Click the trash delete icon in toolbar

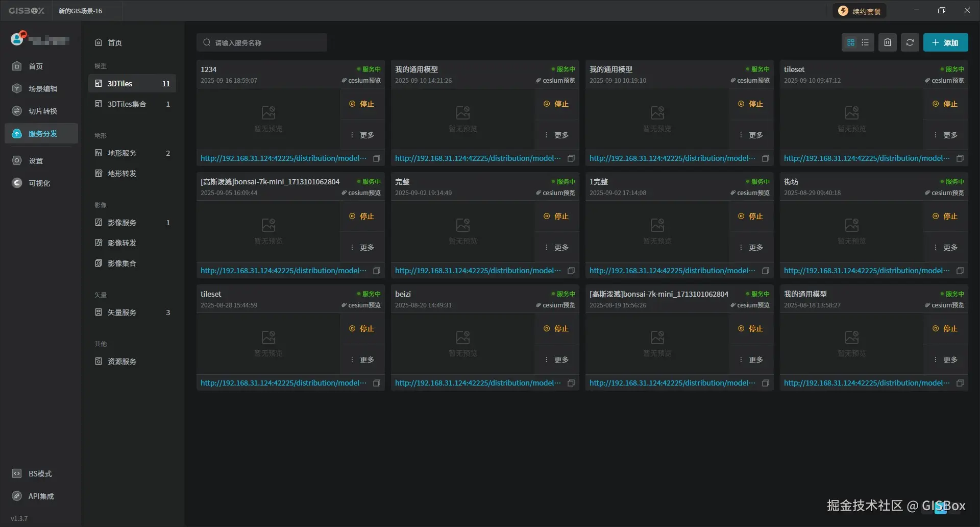point(888,43)
